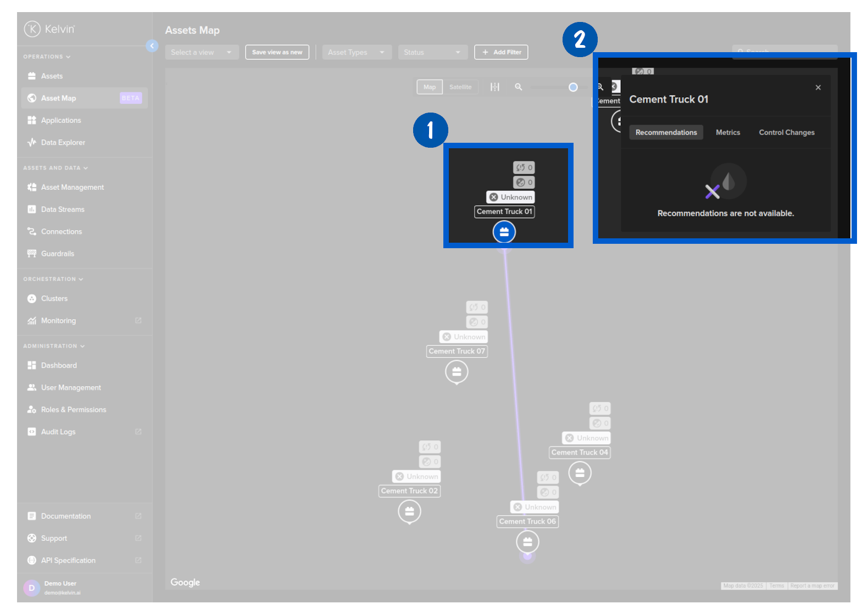Switch map to Satellite view
This screenshot has width=868, height=615.
(460, 87)
